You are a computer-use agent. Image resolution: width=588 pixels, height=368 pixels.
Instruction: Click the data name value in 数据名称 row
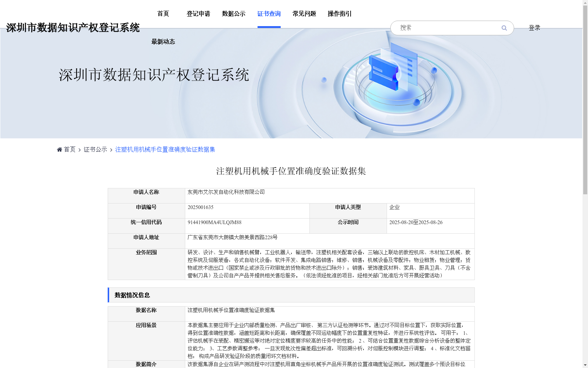(231, 310)
